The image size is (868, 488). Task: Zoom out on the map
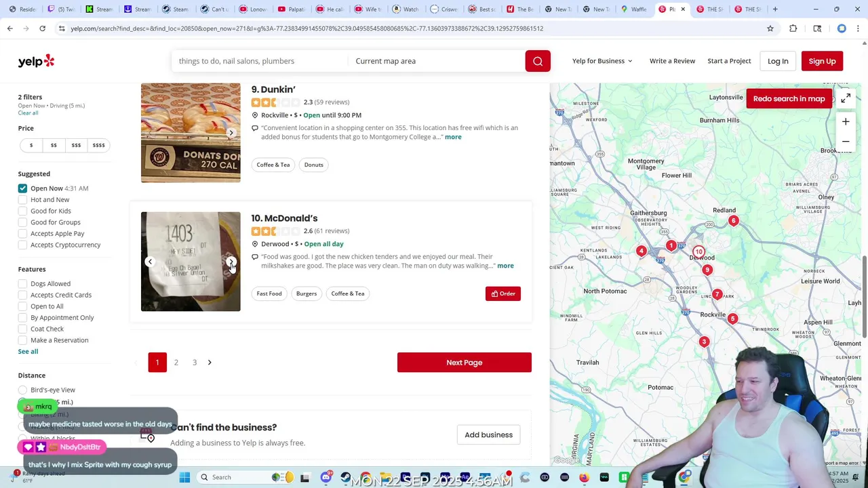tap(846, 142)
